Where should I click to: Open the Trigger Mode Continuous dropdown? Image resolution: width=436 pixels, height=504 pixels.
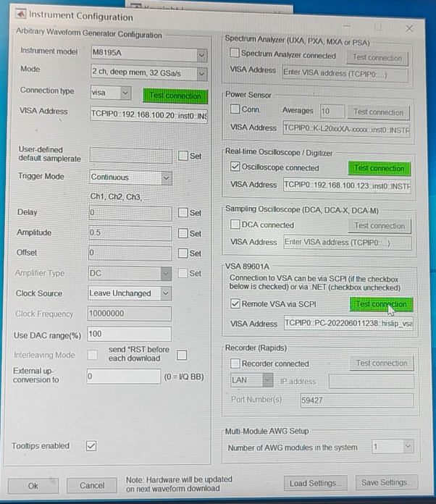130,177
